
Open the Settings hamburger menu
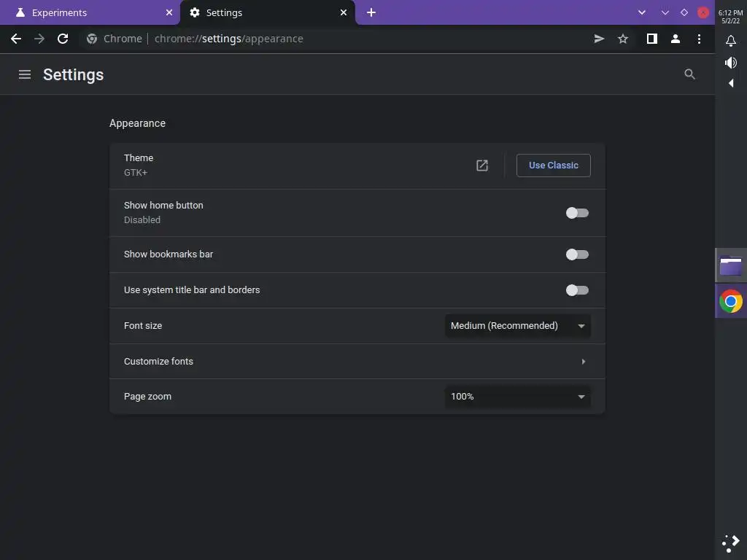(25, 74)
